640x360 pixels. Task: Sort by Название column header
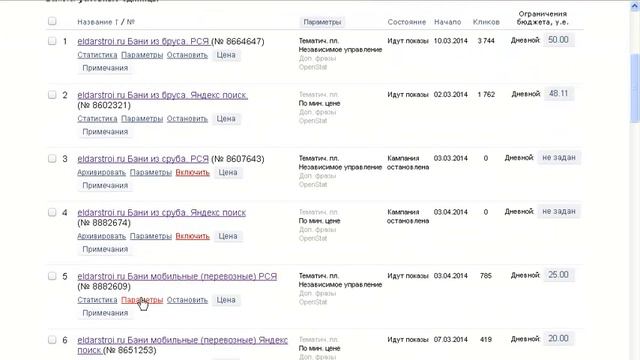click(x=95, y=22)
